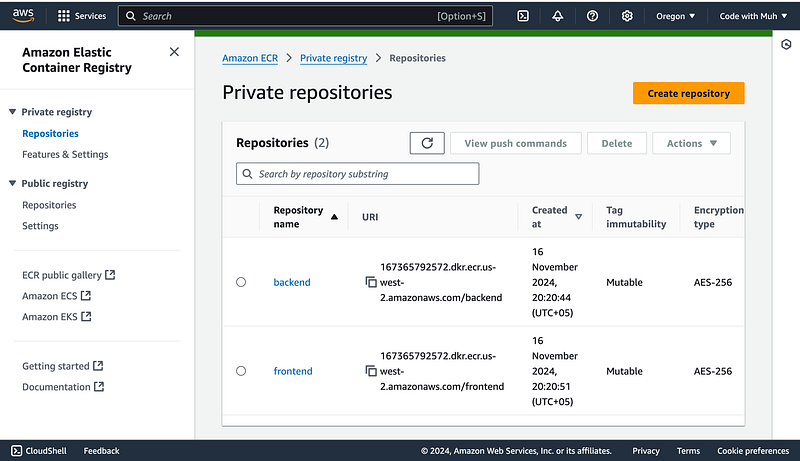800x461 pixels.
Task: Open the Services menu
Action: pyautogui.click(x=82, y=16)
